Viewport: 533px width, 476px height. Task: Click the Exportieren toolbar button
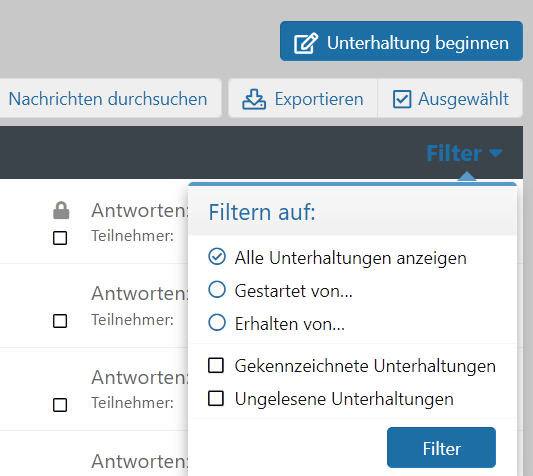(303, 98)
